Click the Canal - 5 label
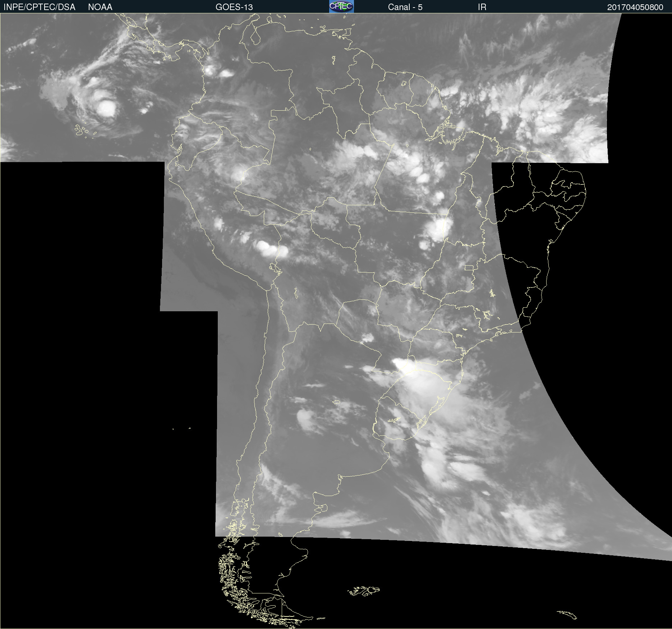The width and height of the screenshot is (672, 629). (x=405, y=7)
